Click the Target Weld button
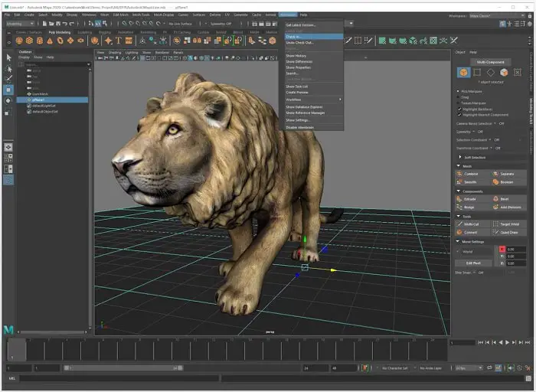This screenshot has height=392, width=536. (x=508, y=224)
